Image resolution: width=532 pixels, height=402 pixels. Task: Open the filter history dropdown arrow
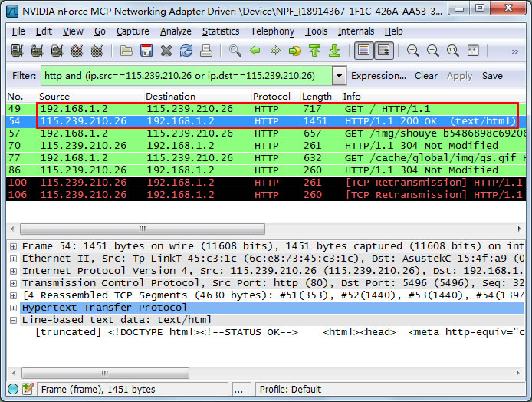339,76
